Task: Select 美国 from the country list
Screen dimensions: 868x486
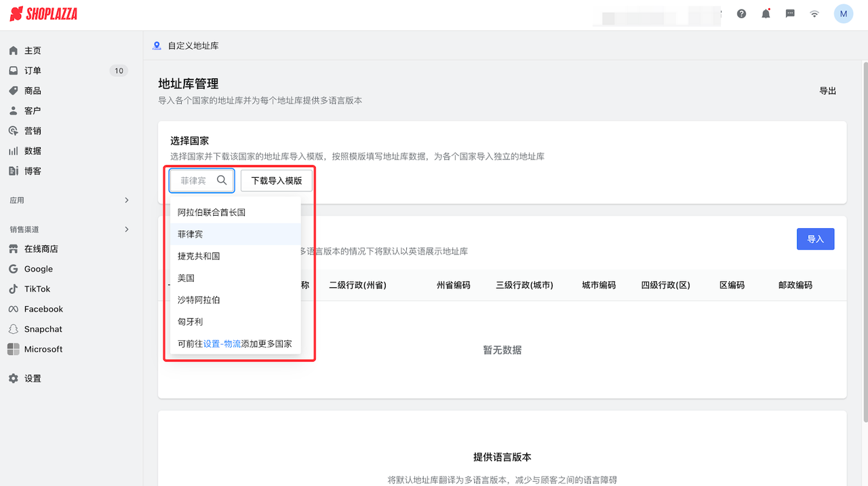Action: click(186, 278)
